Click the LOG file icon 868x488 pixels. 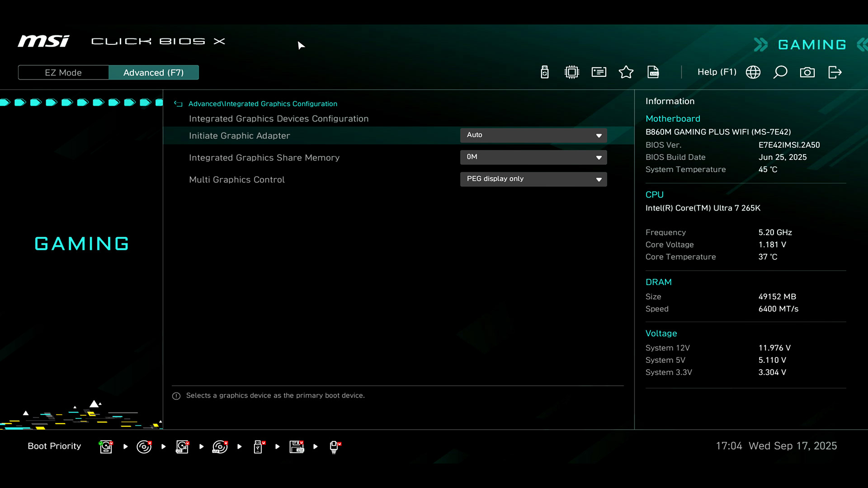coord(653,72)
